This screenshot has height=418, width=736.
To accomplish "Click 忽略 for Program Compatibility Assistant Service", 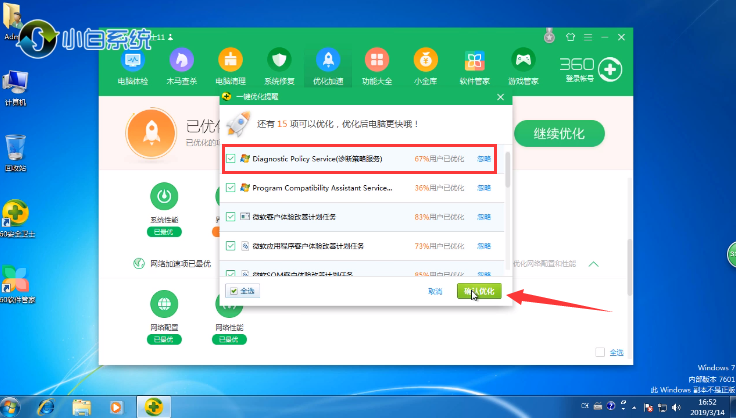I will coord(484,188).
